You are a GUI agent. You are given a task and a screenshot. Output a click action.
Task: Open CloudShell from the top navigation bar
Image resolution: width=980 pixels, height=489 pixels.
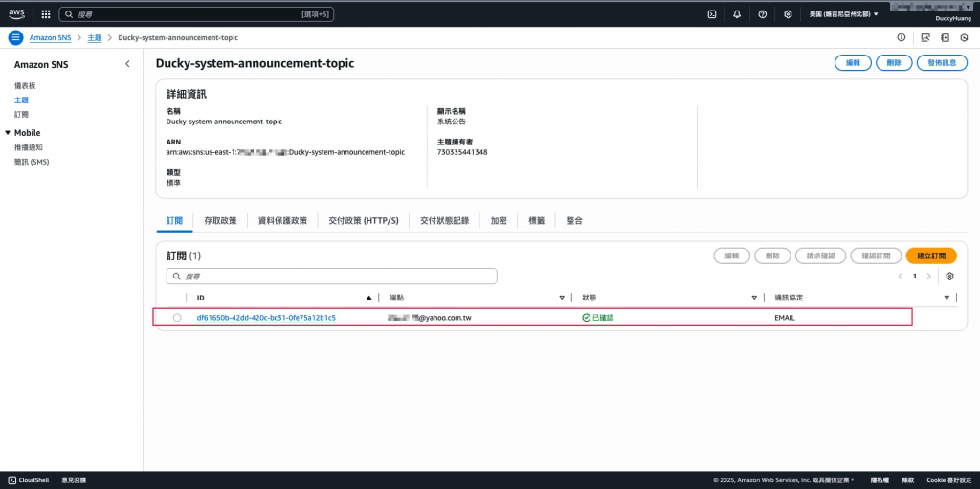click(x=711, y=14)
